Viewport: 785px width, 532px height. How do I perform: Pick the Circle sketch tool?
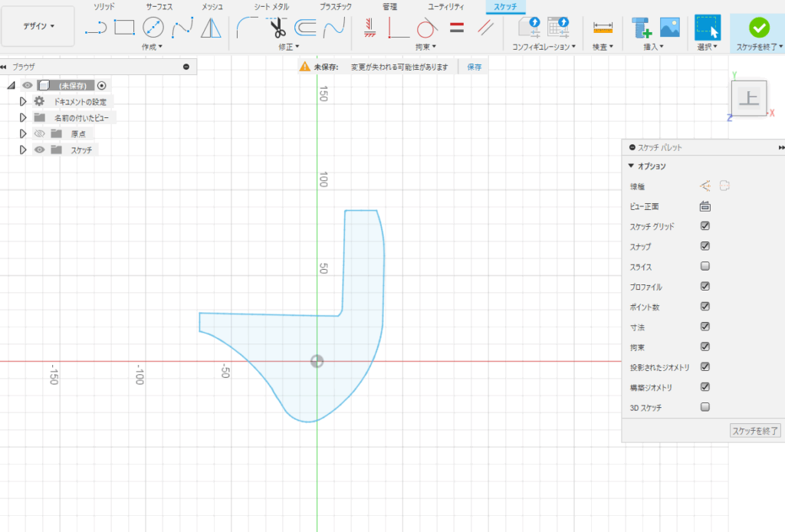(x=153, y=28)
